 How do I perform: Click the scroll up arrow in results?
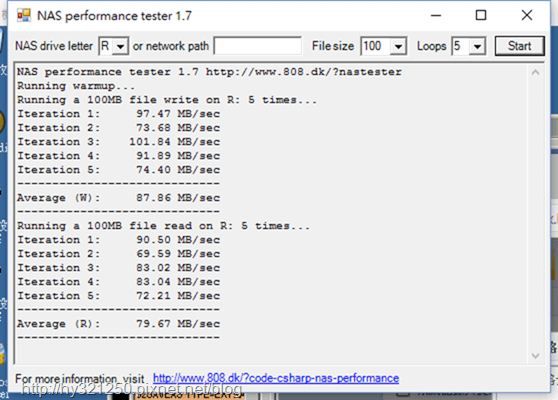tap(535, 73)
